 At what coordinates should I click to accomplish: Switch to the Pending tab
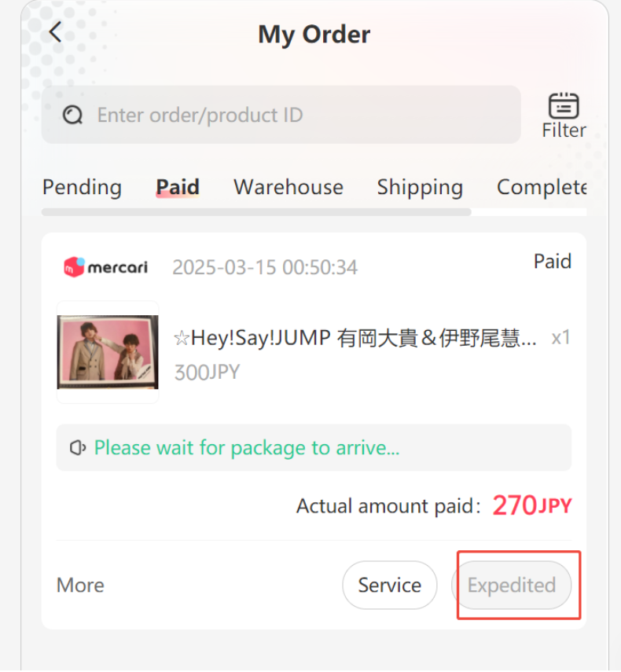point(82,187)
